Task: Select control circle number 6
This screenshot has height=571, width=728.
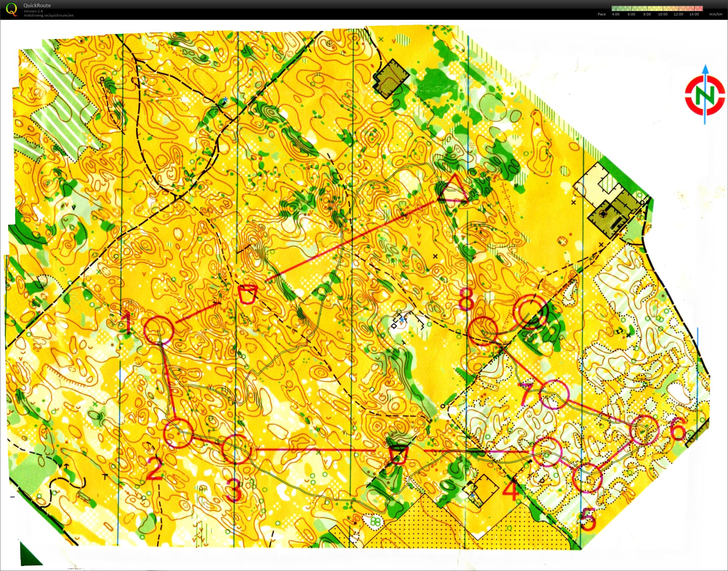Action: [x=644, y=430]
